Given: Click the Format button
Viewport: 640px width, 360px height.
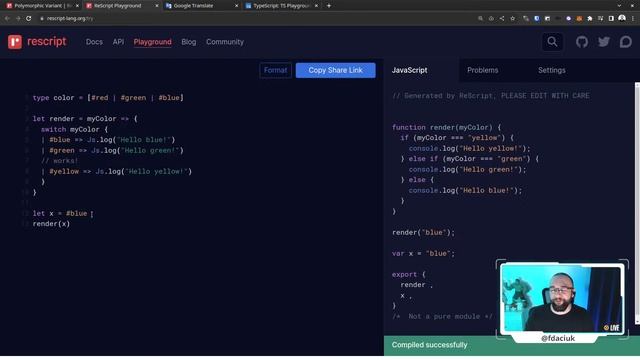Looking at the screenshot, I should click(276, 70).
